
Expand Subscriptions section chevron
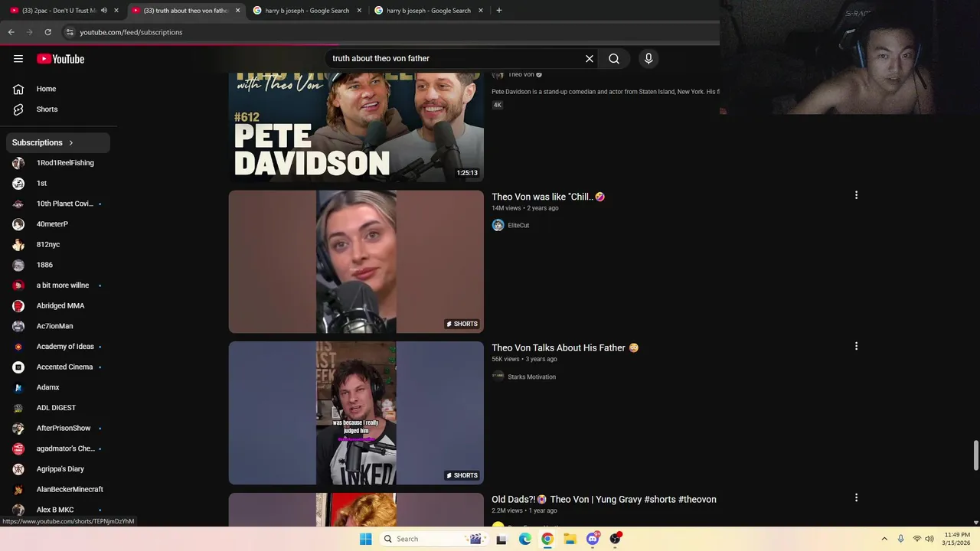click(x=71, y=142)
